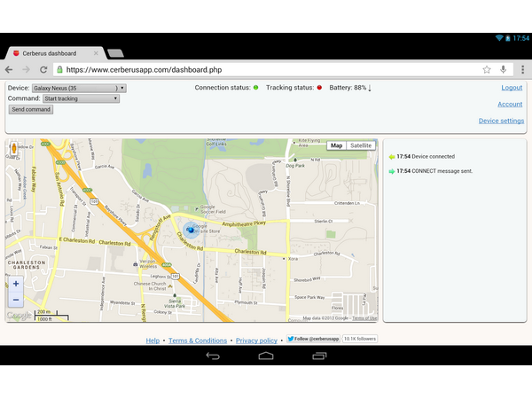Tap the voice search microphone icon

click(x=504, y=69)
